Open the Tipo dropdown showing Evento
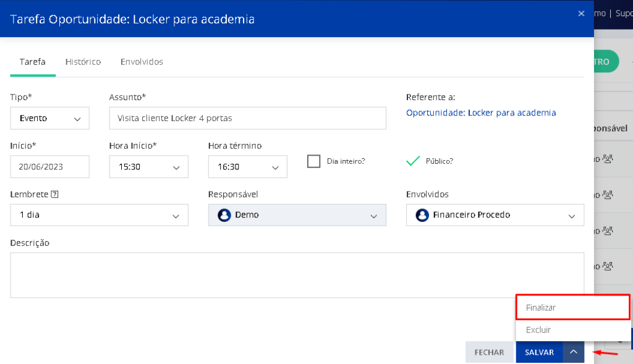Viewport: 633px width, 364px height. tap(49, 118)
